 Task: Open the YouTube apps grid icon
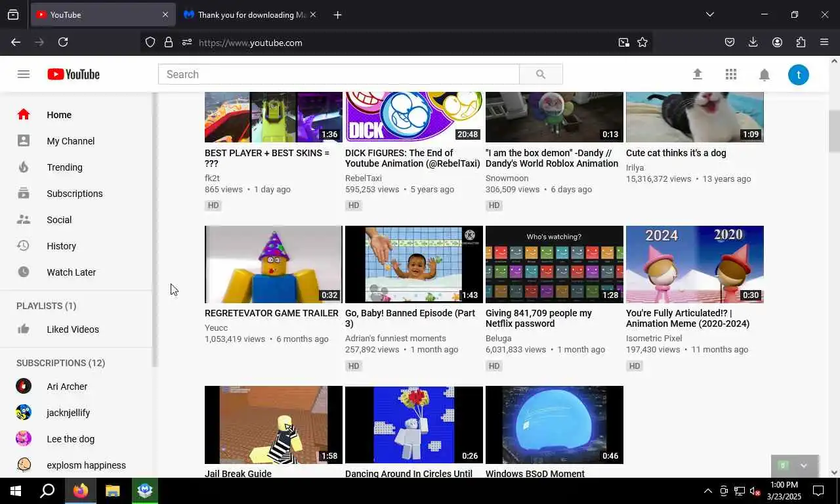coord(731,74)
